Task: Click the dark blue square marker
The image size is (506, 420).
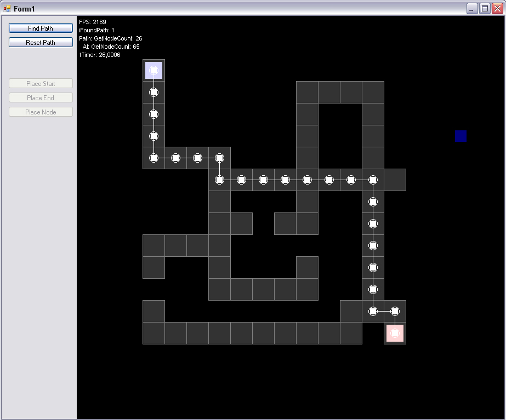Action: tap(461, 136)
